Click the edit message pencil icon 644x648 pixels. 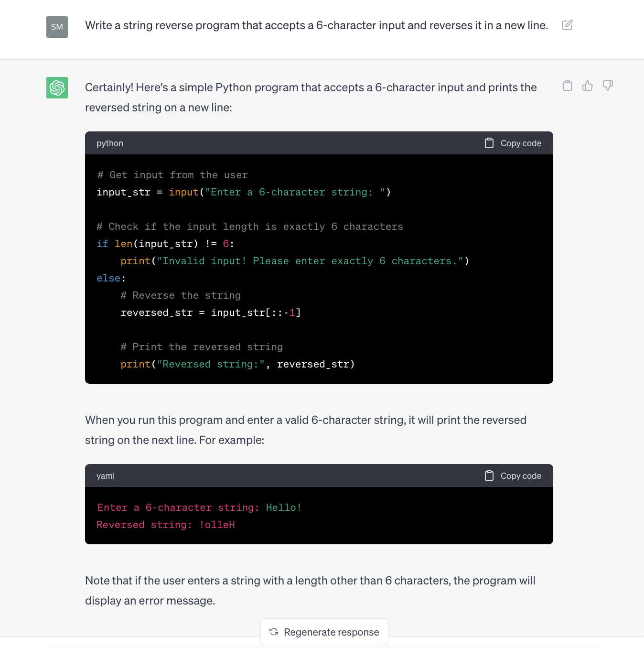click(x=568, y=25)
